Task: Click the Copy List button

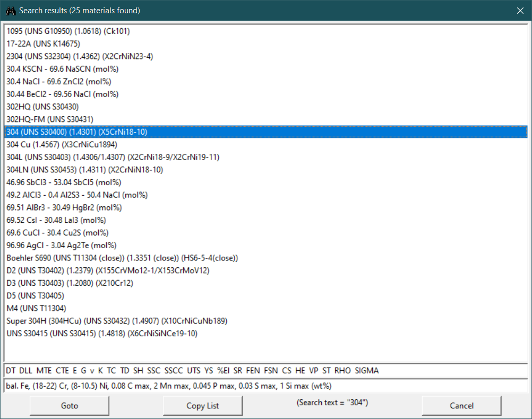Action: tap(203, 406)
